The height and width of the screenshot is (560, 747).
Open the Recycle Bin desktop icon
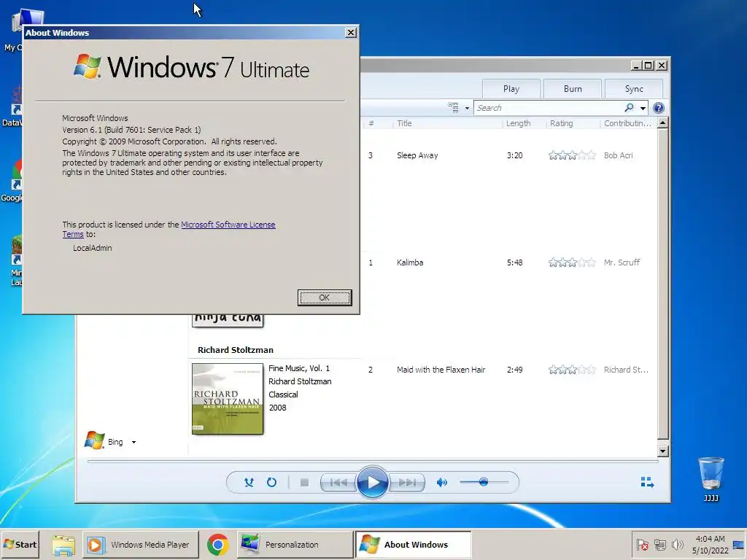coord(711,478)
